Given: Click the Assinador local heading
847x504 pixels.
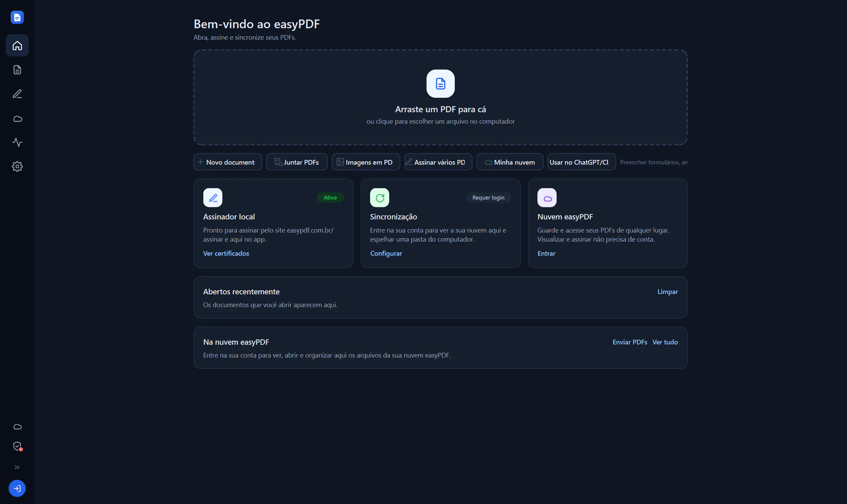Looking at the screenshot, I should 229,217.
